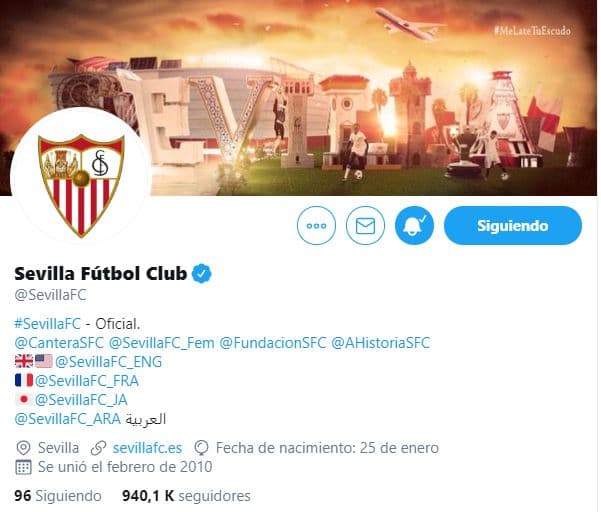Viewport: 601px width, 512px height.
Task: Open the @SevillaFC_FRA French account
Action: [87, 381]
